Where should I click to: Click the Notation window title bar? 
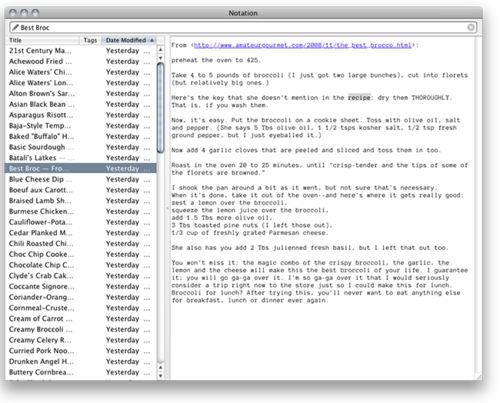pyautogui.click(x=243, y=13)
